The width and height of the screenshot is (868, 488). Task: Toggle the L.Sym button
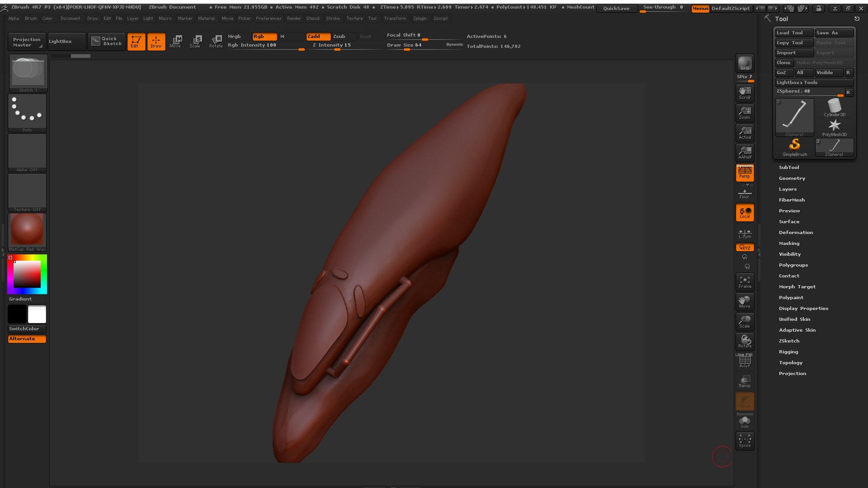point(745,234)
